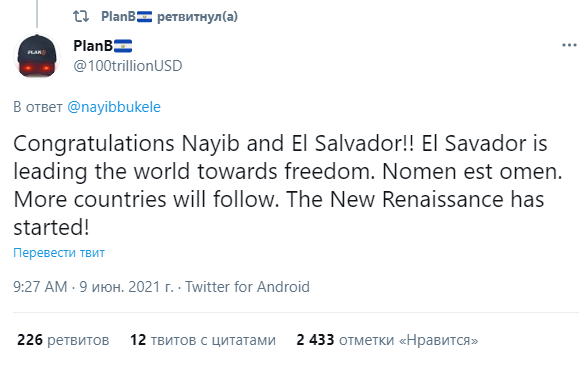This screenshot has height=365, width=588.
Task: Click the 9:27 AM timestamp
Action: pos(40,287)
